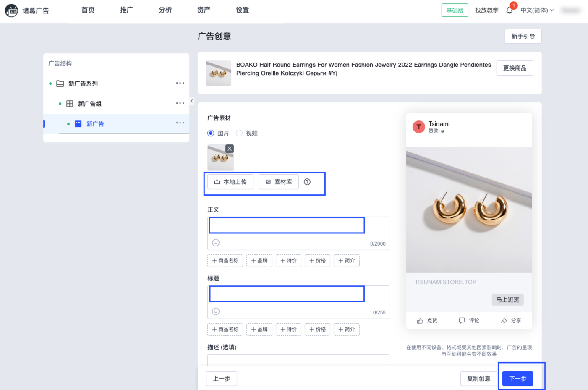
Task: Open the 中文(简体) language dropdown
Action: [x=537, y=10]
